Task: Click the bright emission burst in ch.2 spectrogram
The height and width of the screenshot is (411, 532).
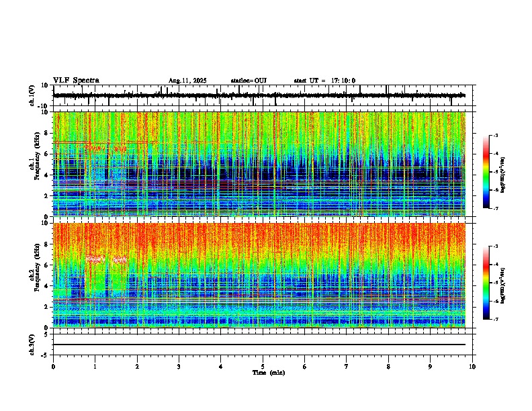Action: pos(106,260)
